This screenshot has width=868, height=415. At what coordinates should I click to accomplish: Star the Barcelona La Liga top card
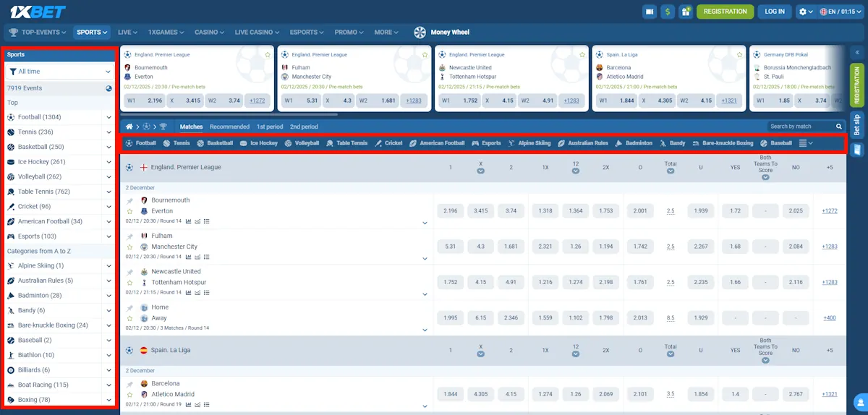point(739,54)
